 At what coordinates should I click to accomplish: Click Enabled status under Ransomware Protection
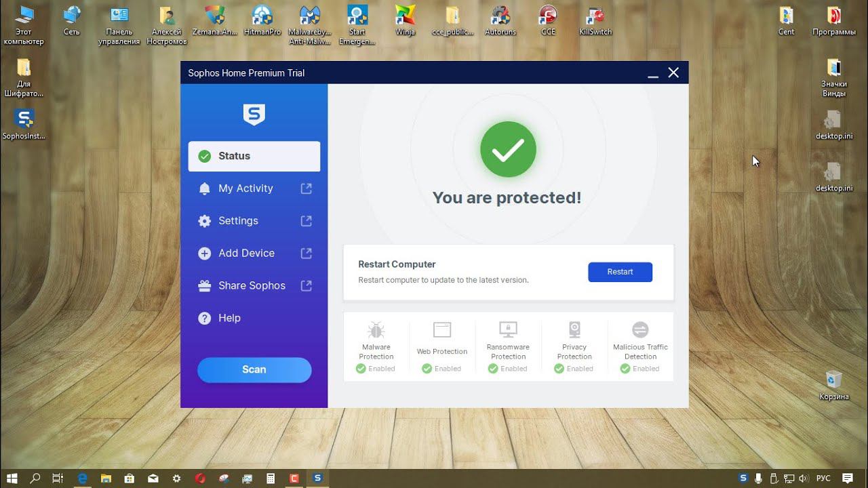pos(508,369)
